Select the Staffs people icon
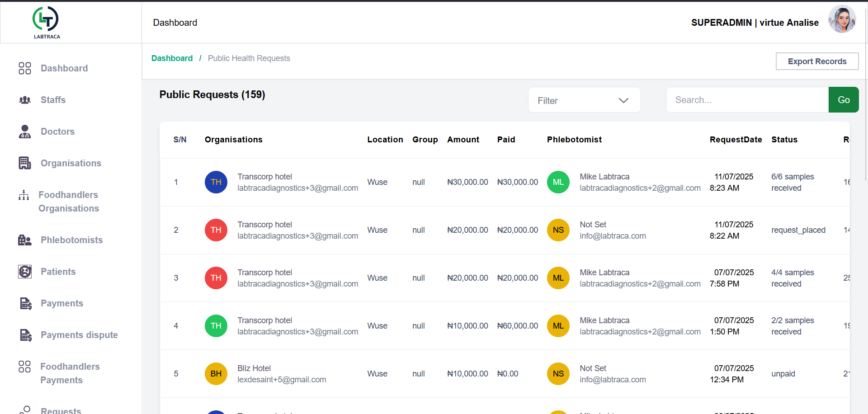The width and height of the screenshot is (868, 414). point(24,100)
